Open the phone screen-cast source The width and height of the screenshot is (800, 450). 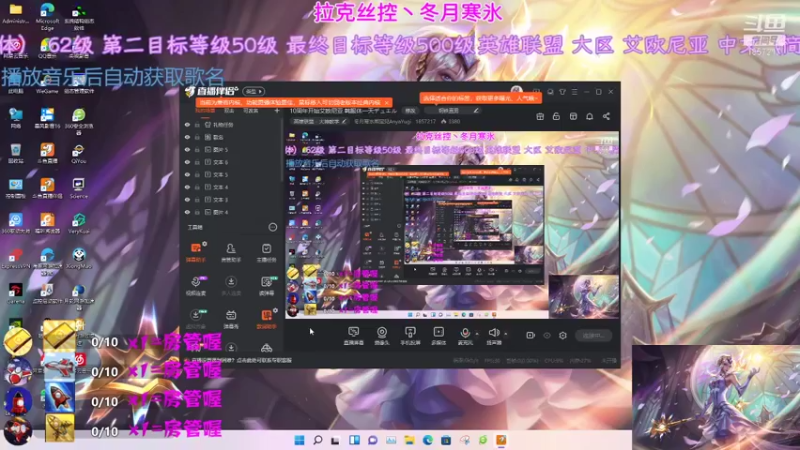tap(410, 336)
